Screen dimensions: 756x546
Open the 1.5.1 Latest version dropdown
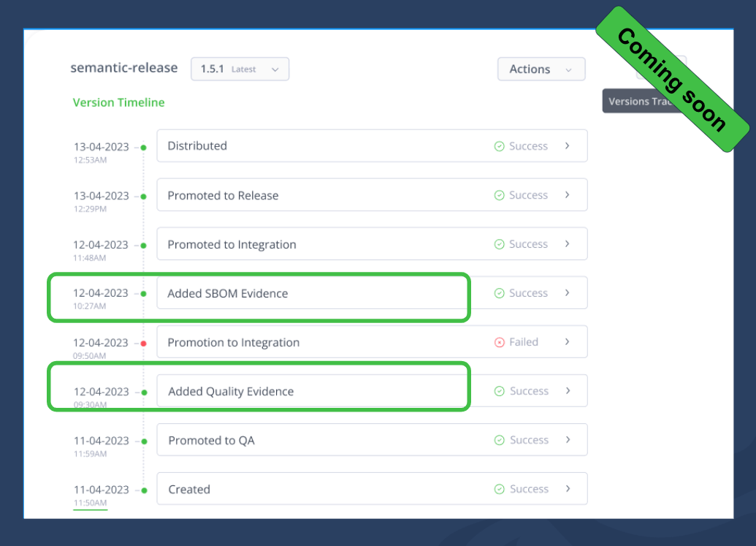coord(240,69)
